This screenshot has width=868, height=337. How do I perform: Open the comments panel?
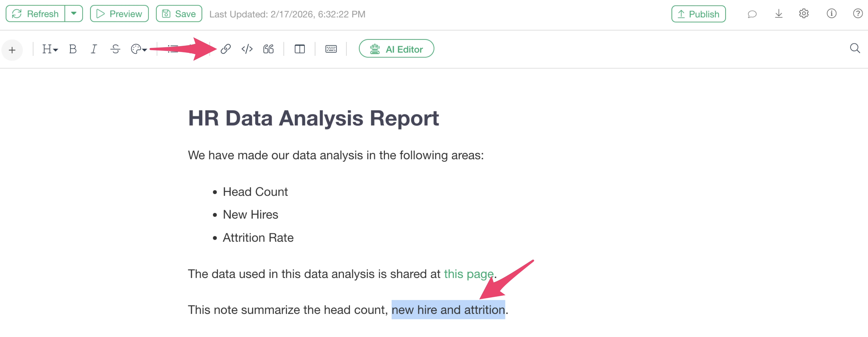752,14
